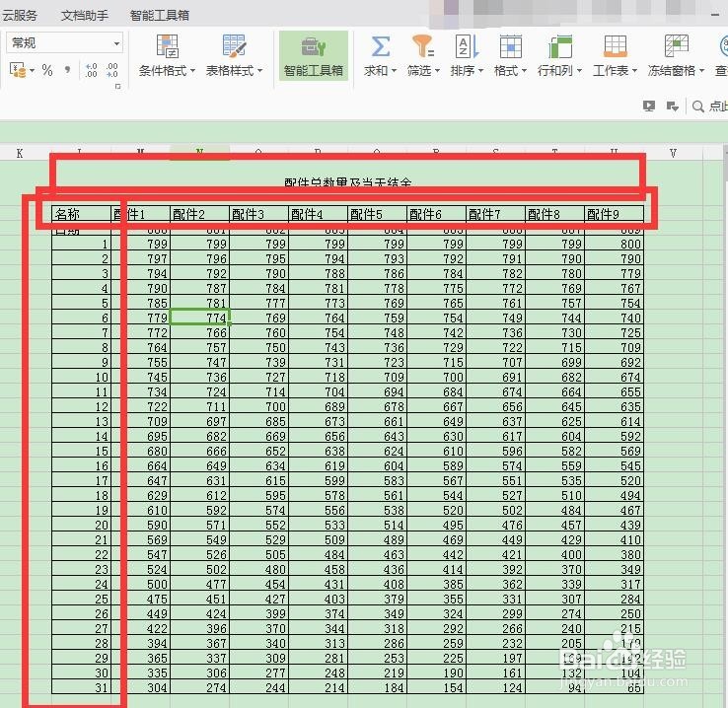Select the 配件3 header cell
The image size is (728, 708).
pos(259,214)
